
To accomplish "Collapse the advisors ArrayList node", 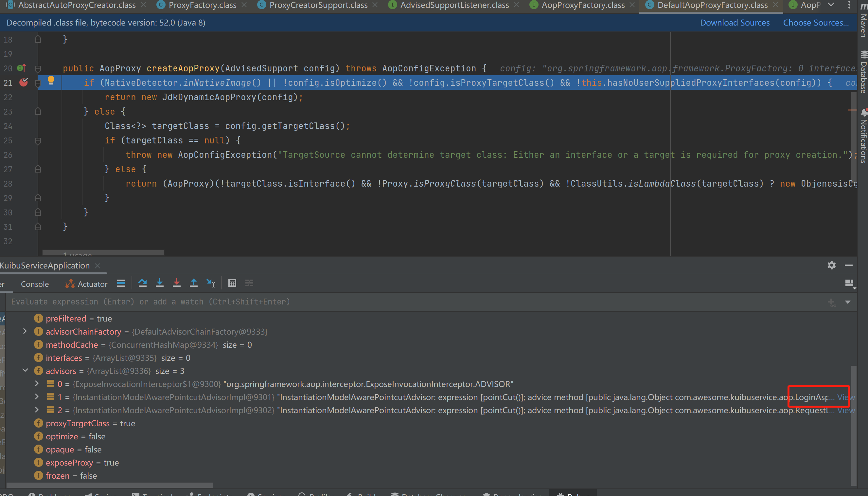I will (25, 370).
